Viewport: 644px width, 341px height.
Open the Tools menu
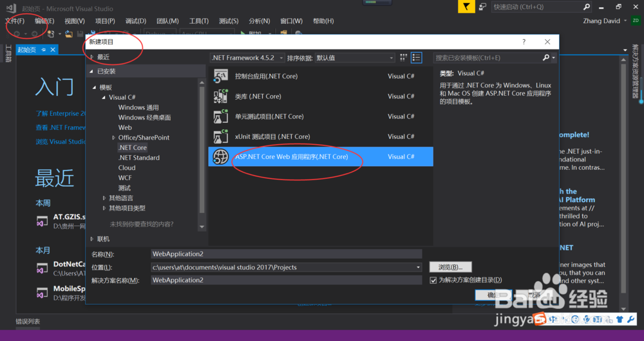[x=199, y=21]
